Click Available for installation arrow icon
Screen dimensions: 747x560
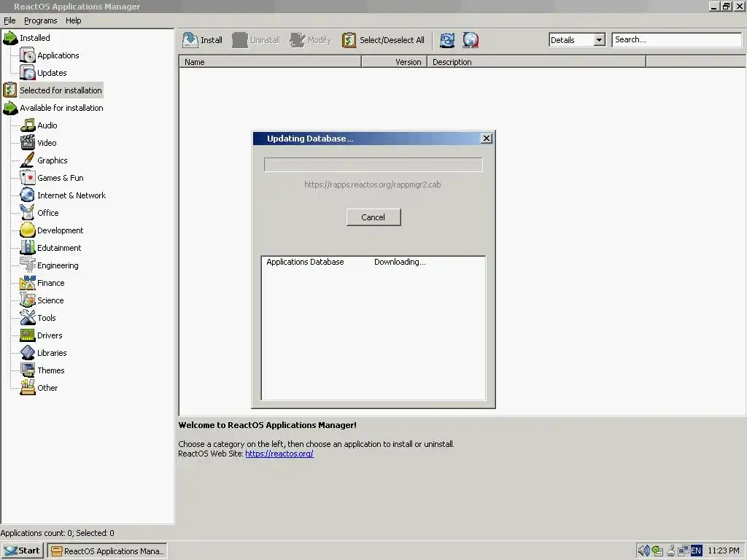point(10,108)
